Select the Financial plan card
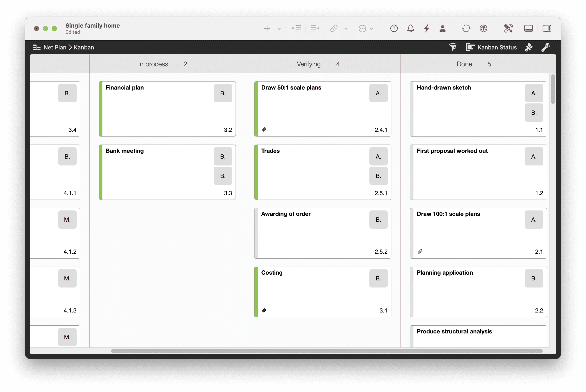Screen dimensions: 586x392 pos(167,109)
